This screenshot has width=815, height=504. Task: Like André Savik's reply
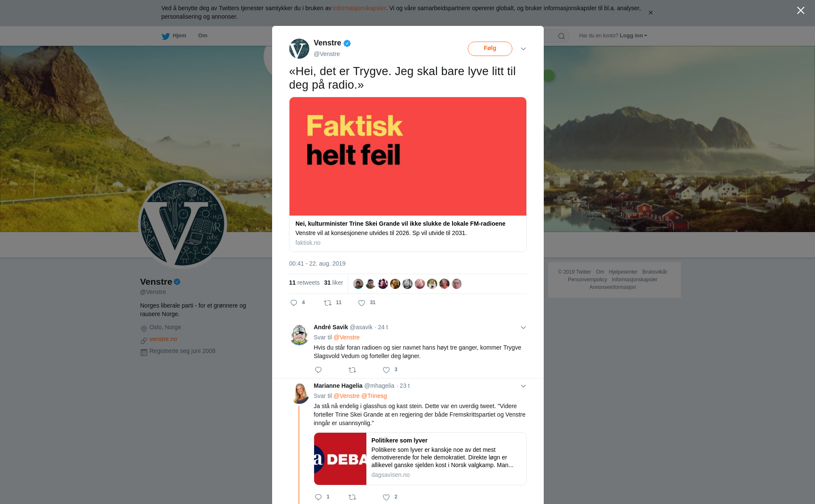[x=386, y=370]
